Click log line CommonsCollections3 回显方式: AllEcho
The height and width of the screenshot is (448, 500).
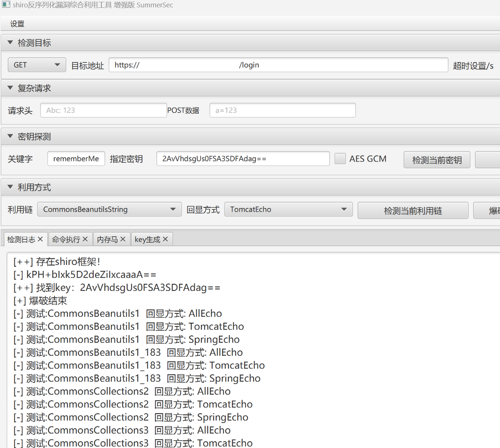click(x=122, y=430)
